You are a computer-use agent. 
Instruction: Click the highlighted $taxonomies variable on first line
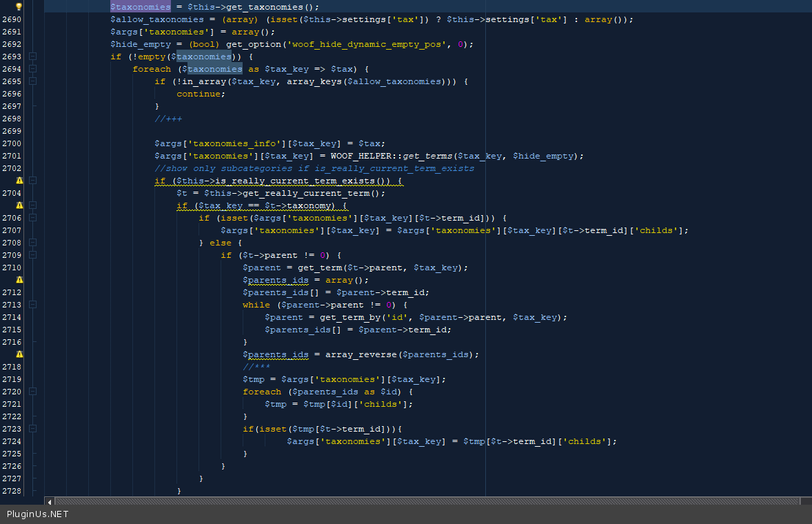141,7
